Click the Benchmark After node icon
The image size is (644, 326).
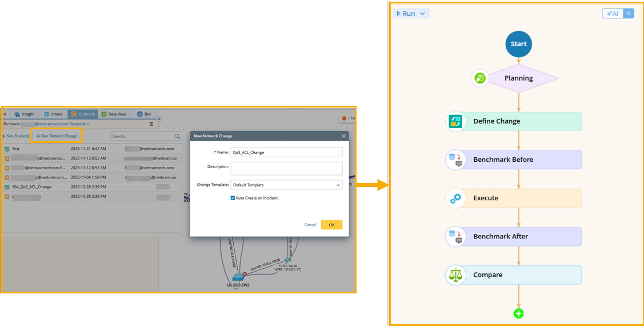tap(455, 236)
